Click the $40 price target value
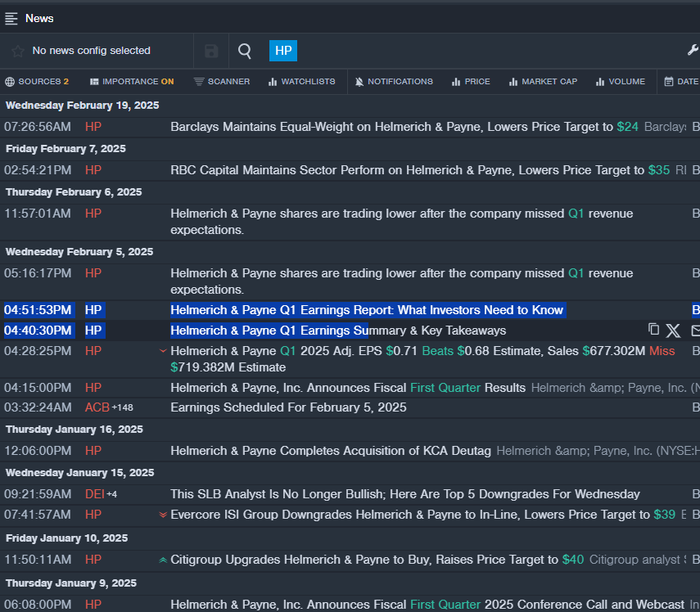 coord(573,560)
